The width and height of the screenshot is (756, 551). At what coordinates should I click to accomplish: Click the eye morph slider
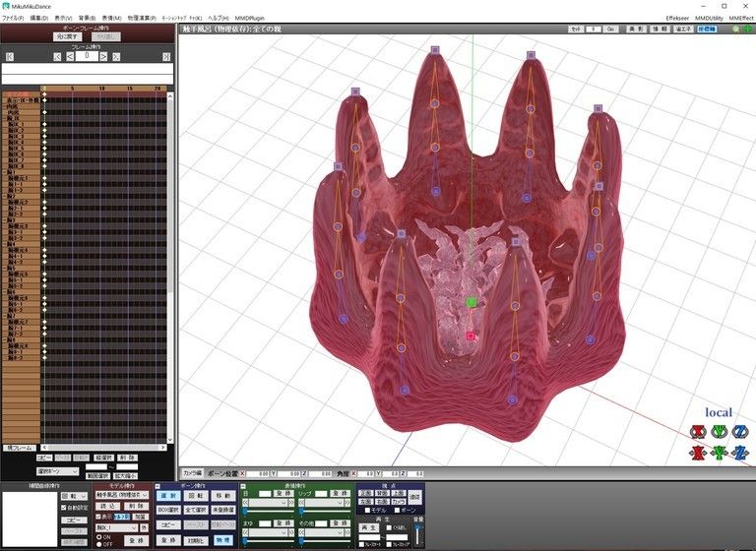(x=268, y=512)
